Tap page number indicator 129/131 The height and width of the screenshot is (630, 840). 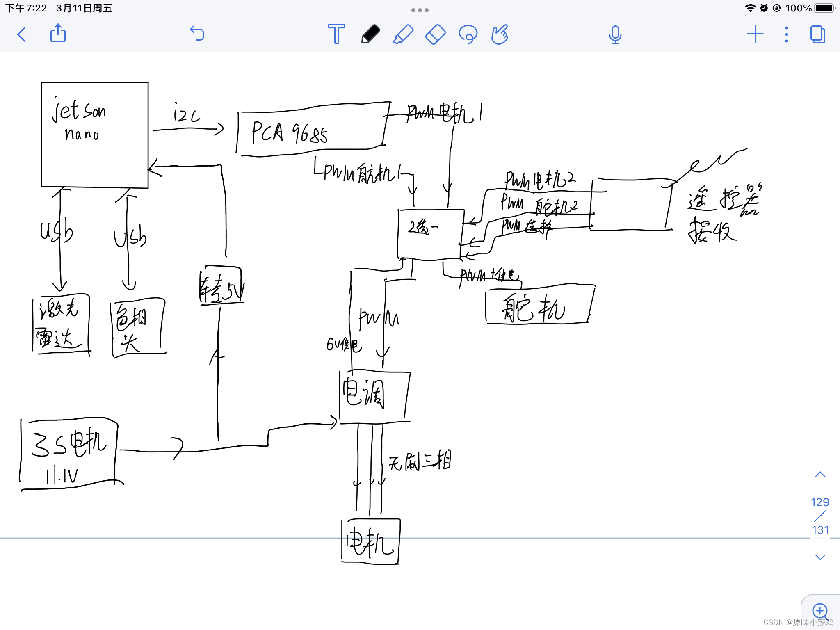coord(820,516)
